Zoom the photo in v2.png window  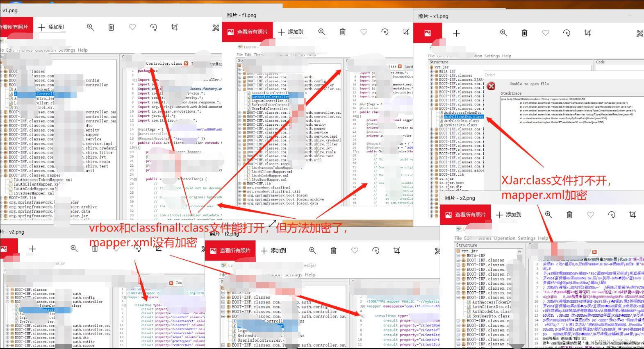tap(74, 248)
